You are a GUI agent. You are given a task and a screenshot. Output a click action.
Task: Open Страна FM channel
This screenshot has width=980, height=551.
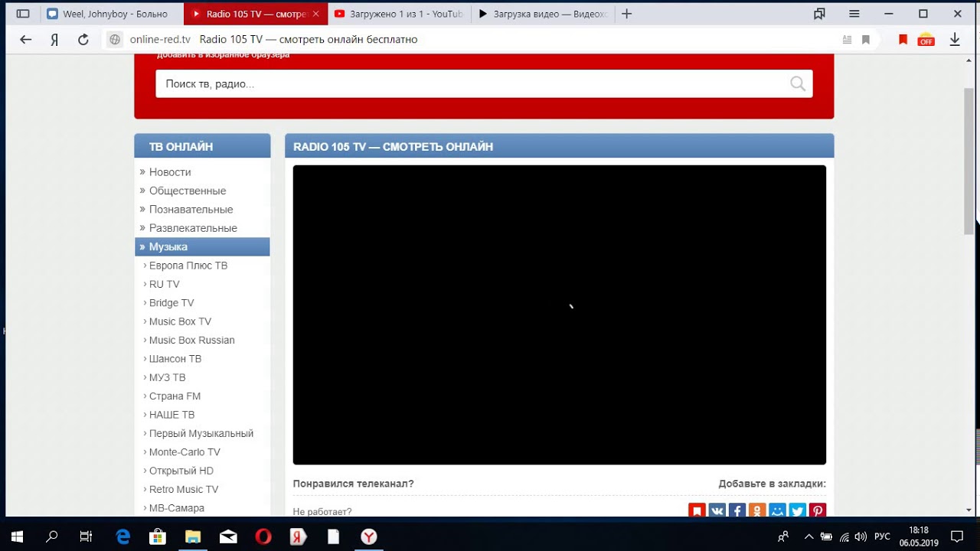[175, 396]
